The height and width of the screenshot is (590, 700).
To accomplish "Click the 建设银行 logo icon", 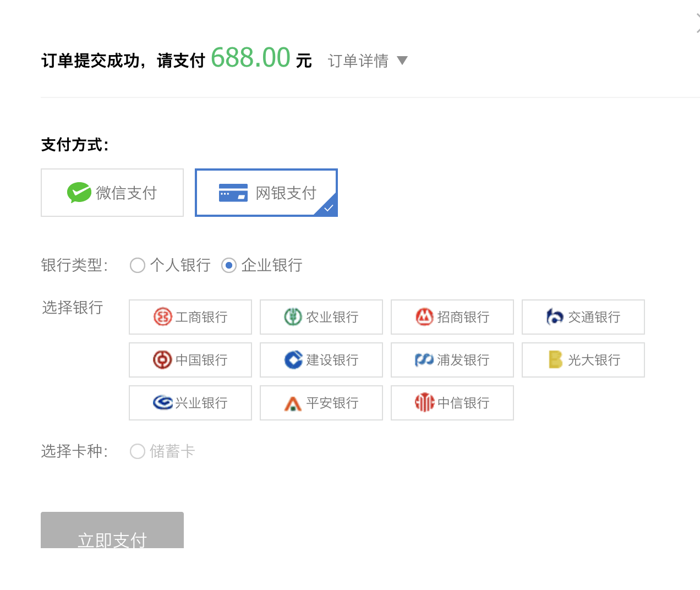I will tap(293, 360).
